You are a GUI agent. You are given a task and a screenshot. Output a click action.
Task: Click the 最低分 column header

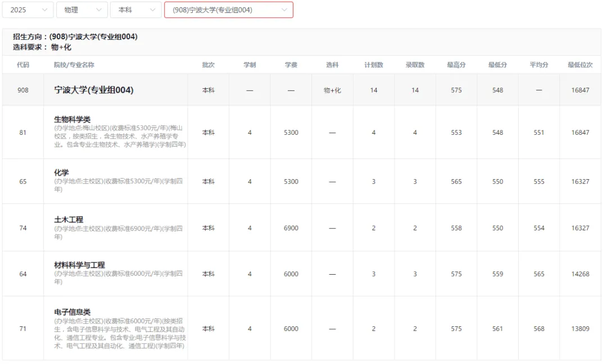pyautogui.click(x=498, y=65)
